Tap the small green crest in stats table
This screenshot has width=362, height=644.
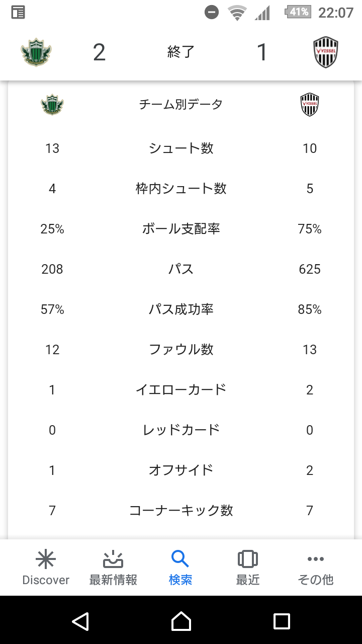click(52, 105)
